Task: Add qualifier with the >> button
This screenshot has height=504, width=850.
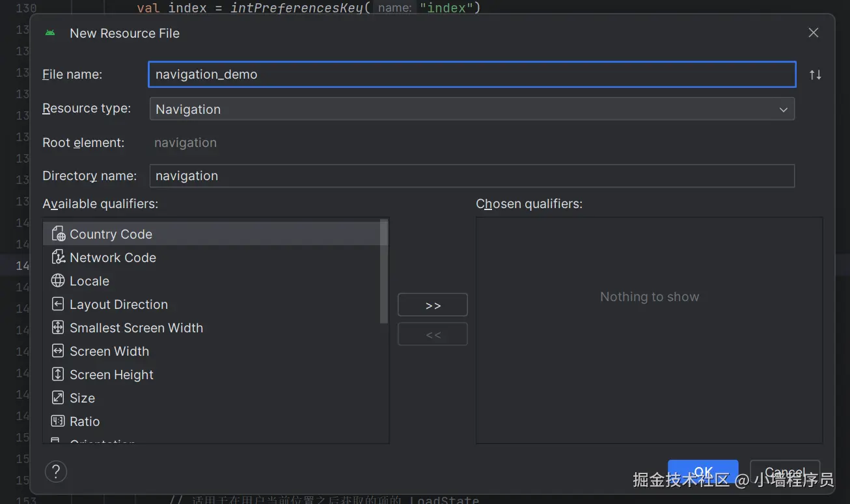Action: (433, 305)
